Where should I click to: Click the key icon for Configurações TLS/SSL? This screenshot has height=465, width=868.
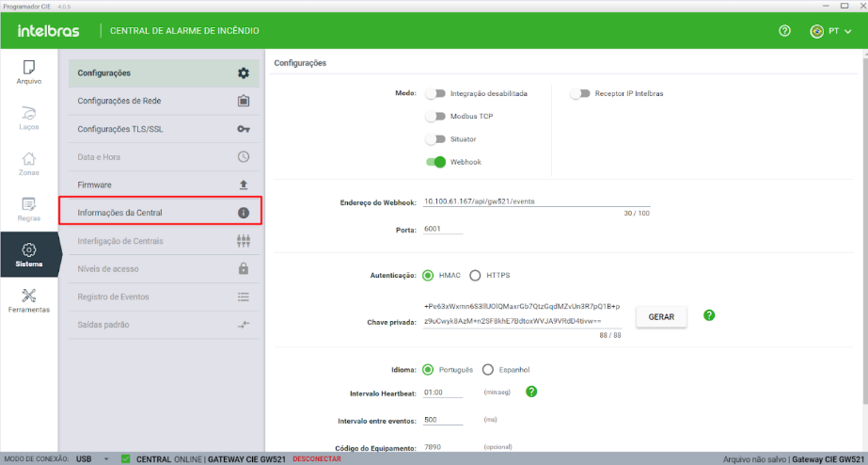pos(244,129)
